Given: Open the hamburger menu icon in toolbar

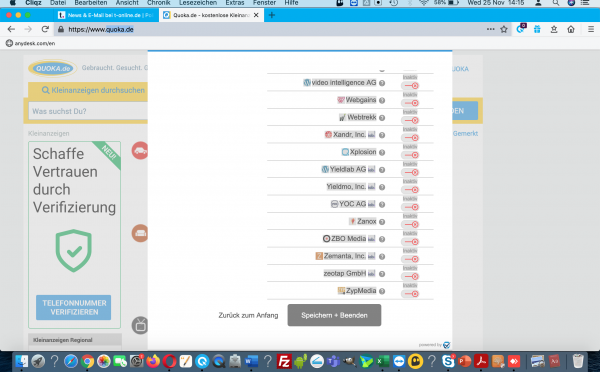Looking at the screenshot, I should (x=591, y=29).
